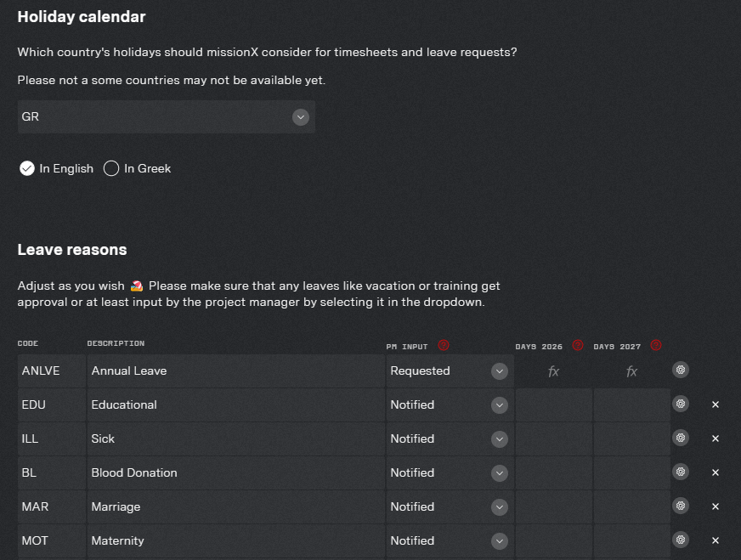The height and width of the screenshot is (560, 741).
Task: Remove the Educational leave reason
Action: [x=715, y=404]
